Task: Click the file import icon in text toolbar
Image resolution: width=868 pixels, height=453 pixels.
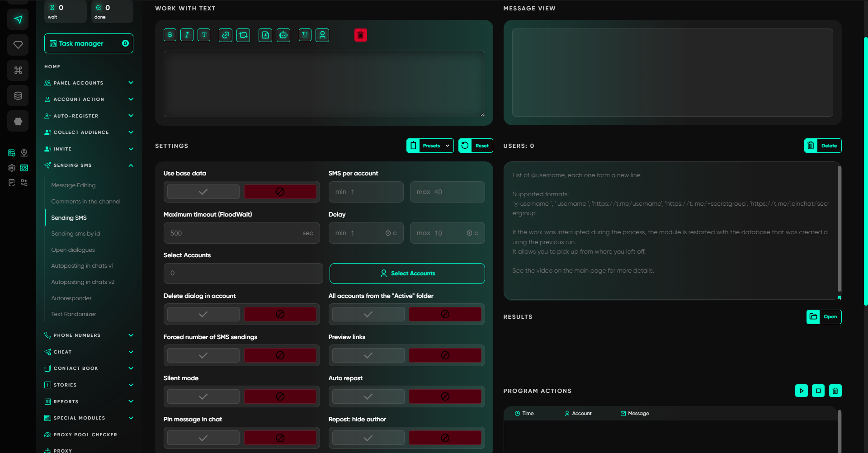Action: [265, 35]
